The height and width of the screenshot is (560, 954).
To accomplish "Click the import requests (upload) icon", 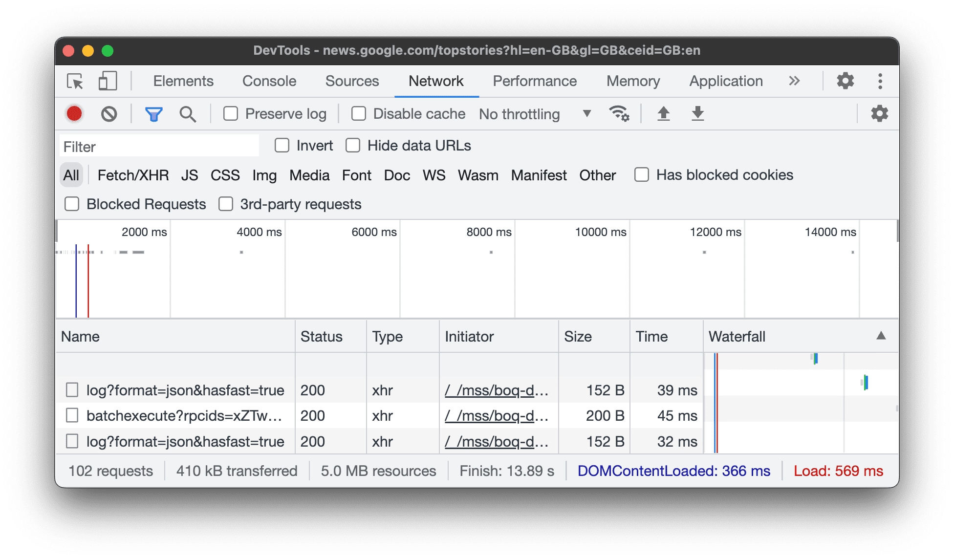I will pos(664,113).
